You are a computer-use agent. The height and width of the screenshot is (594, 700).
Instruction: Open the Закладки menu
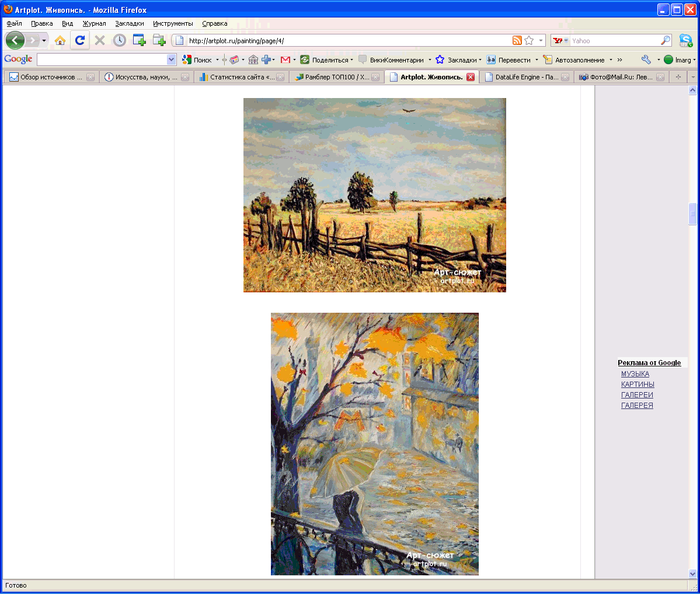coord(130,23)
